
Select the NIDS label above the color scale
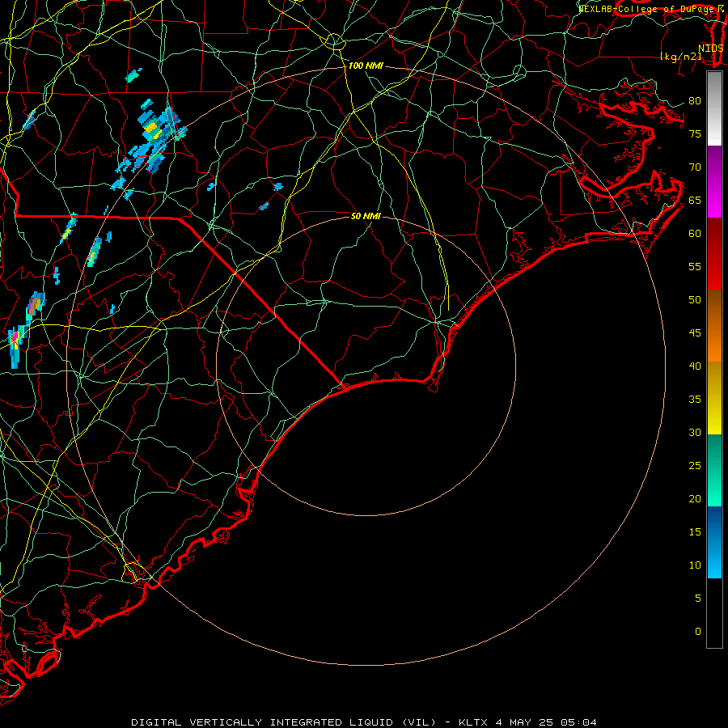pos(711,49)
